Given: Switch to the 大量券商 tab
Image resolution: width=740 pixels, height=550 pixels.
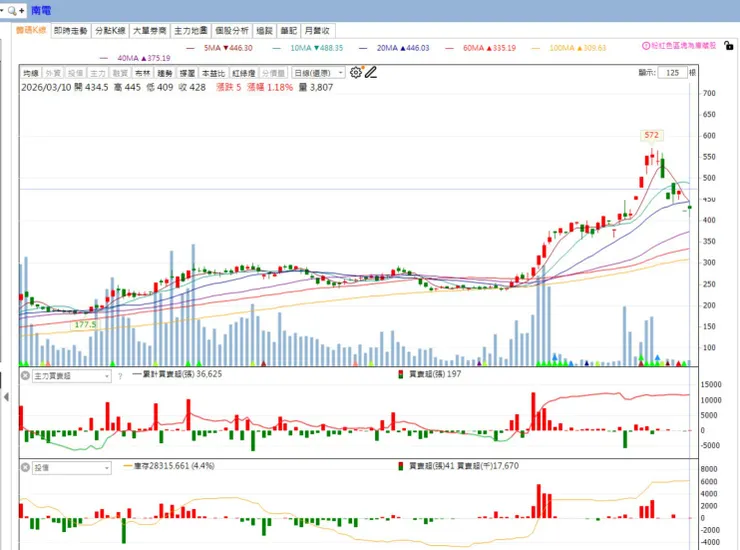Looking at the screenshot, I should click(150, 31).
